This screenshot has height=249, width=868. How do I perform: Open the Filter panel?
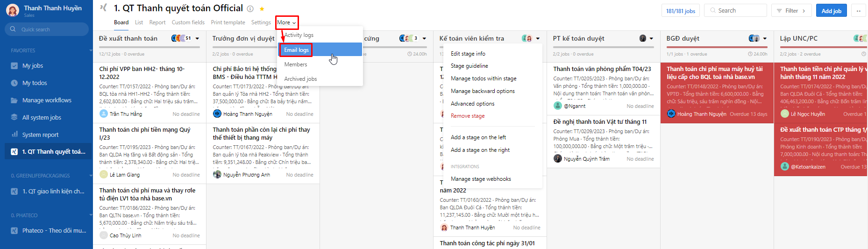coord(791,11)
